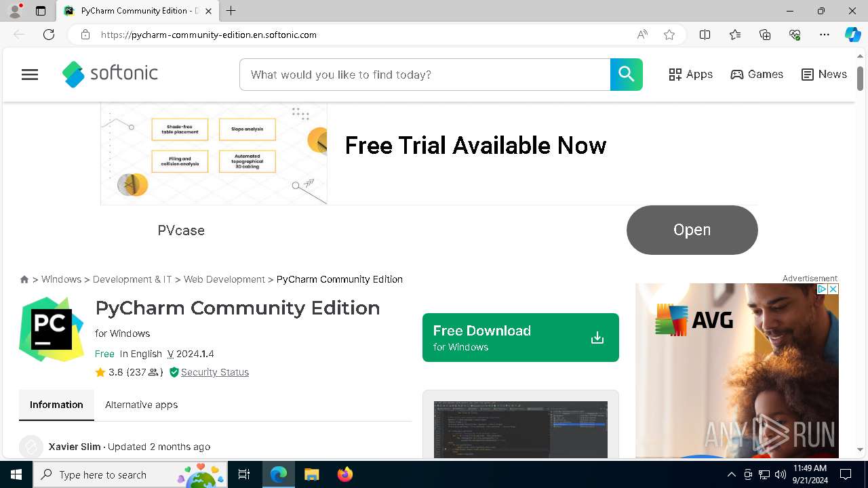Click the Free Download for Windows button
The width and height of the screenshot is (868, 488).
[521, 338]
